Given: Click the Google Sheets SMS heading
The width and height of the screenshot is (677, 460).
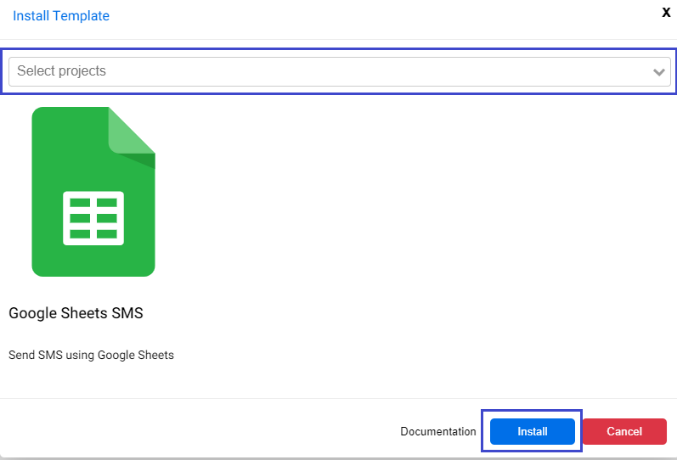Looking at the screenshot, I should click(x=76, y=313).
